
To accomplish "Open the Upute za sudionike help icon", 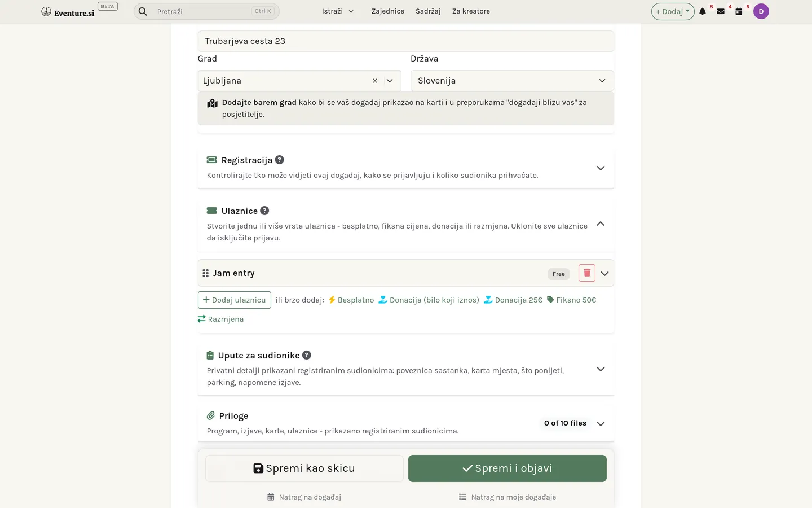I will 307,355.
